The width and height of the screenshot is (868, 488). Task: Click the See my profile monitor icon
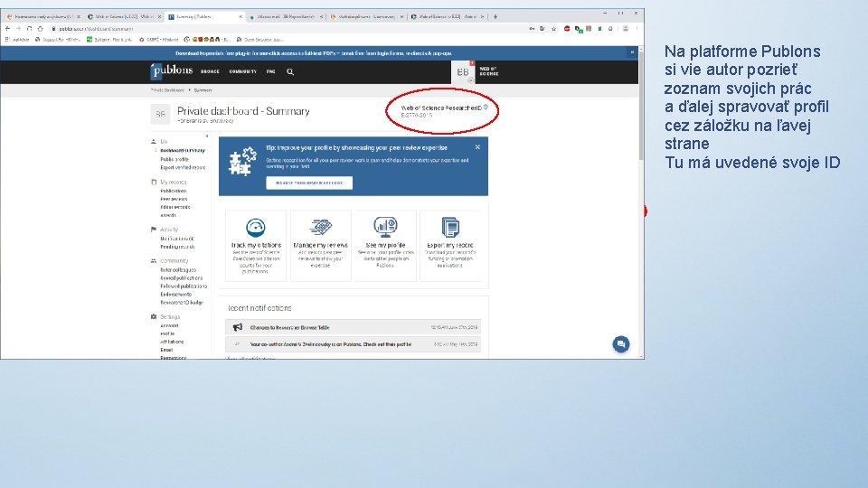coord(385,227)
